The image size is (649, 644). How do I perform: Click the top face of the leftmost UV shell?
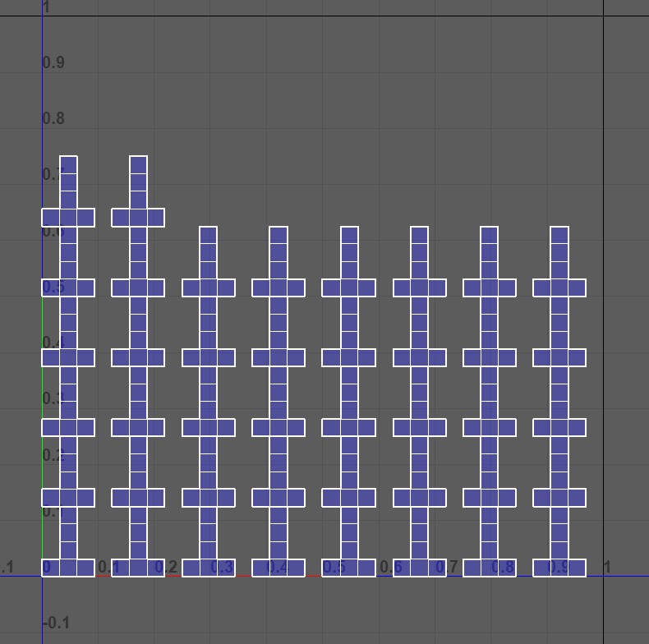click(68, 165)
